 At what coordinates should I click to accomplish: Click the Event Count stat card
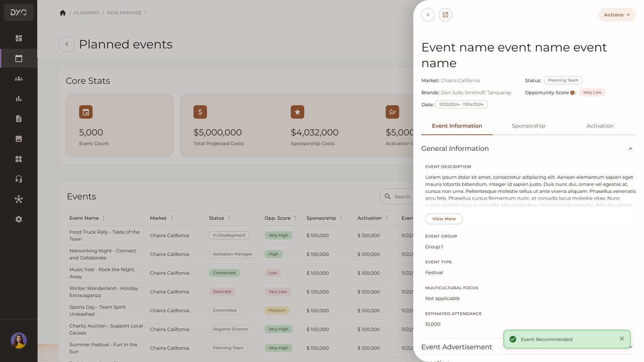tap(120, 125)
